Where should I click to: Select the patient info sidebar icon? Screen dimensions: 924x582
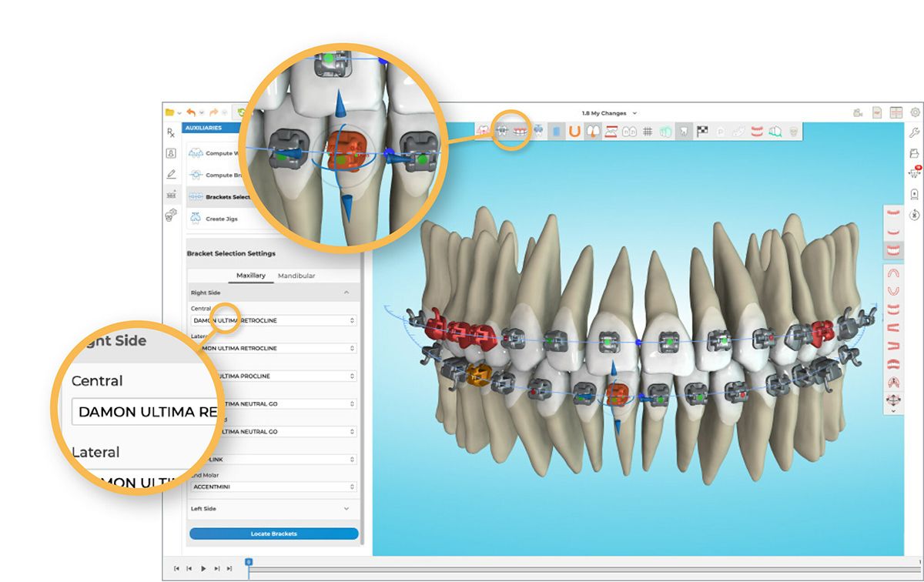pos(172,152)
